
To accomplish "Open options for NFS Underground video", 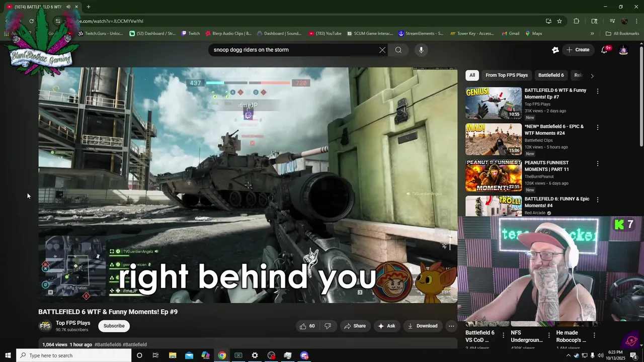I will 549,335.
